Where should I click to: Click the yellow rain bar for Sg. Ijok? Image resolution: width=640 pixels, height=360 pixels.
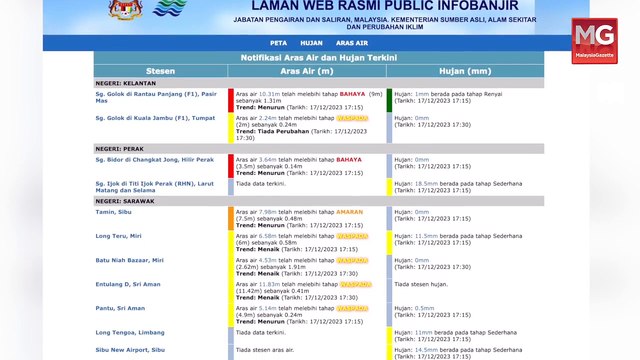point(389,187)
